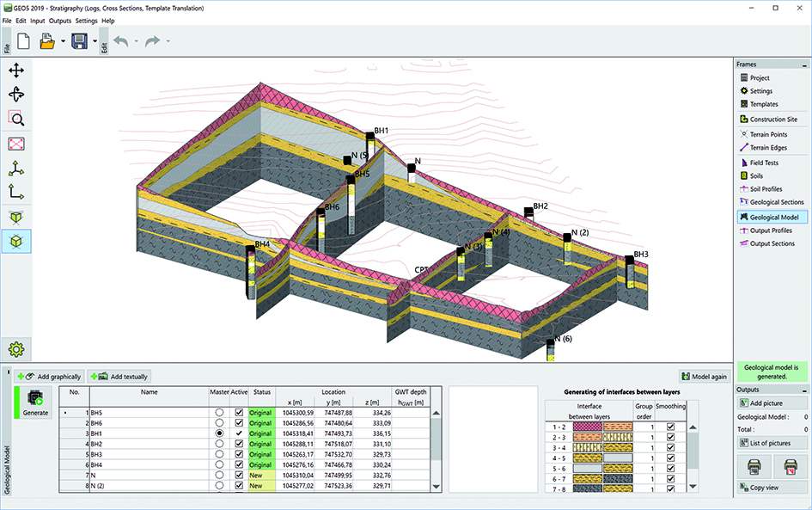
Task: Expand the dropdown next to Open folder
Action: pyautogui.click(x=63, y=41)
